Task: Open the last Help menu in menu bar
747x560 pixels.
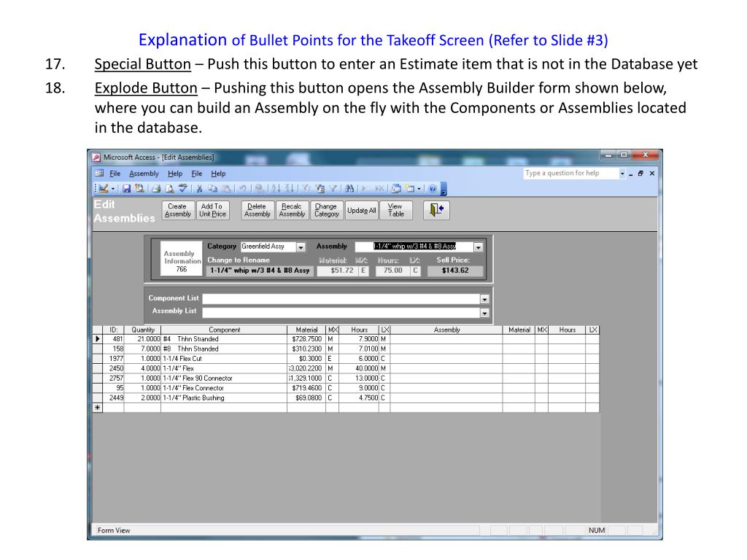Action: point(218,174)
